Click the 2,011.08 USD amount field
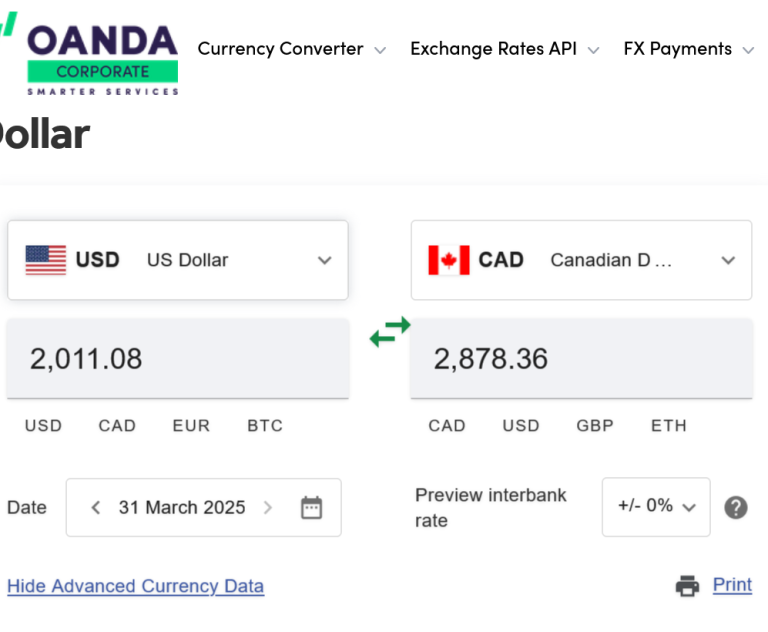The width and height of the screenshot is (768, 632). coord(178,359)
